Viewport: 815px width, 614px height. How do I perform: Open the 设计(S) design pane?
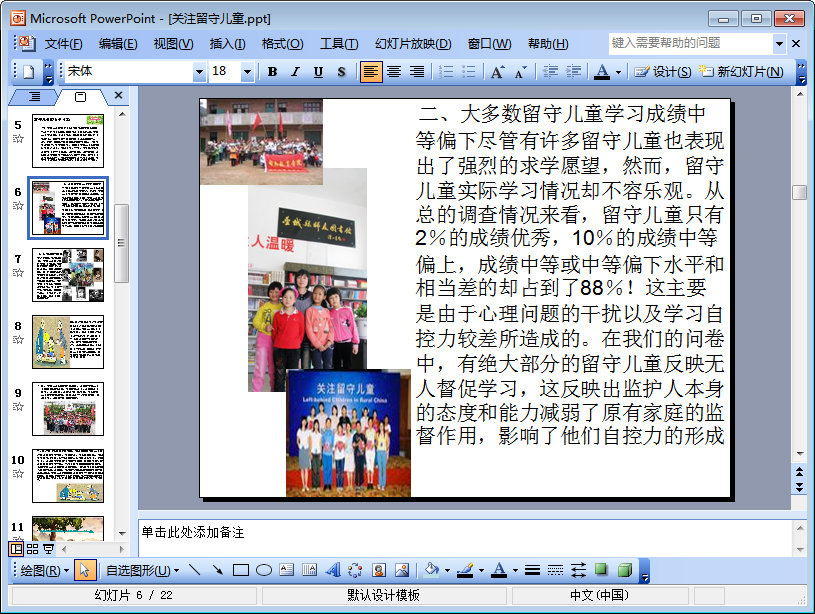click(663, 72)
